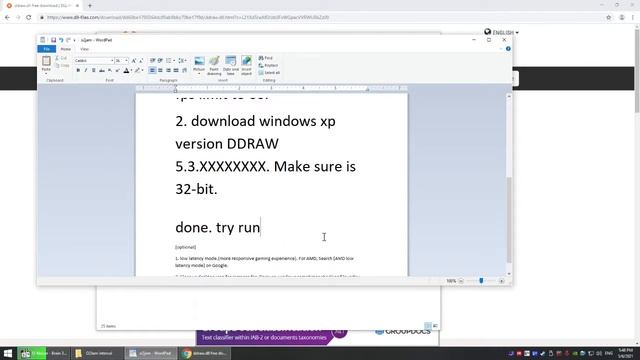Click the Decrease indent icon
The image size is (640, 360).
[152, 60]
